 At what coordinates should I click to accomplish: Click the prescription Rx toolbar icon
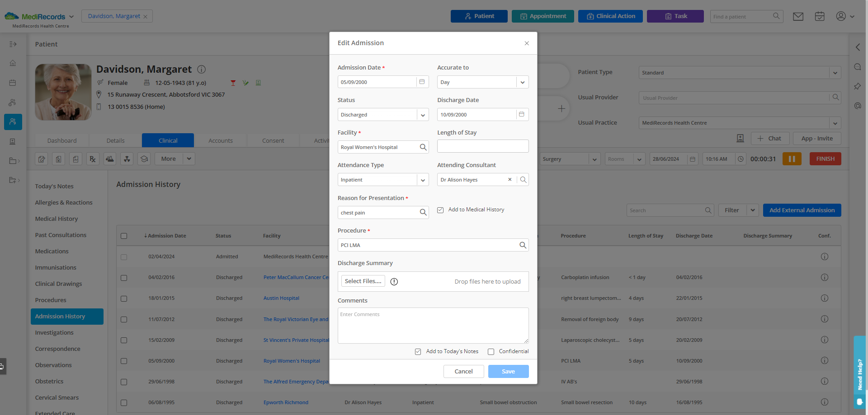(93, 159)
